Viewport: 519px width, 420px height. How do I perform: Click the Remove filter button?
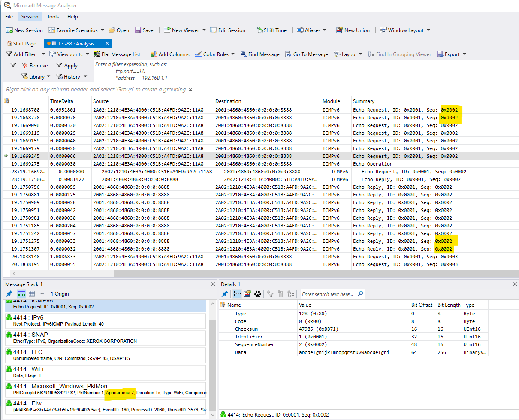coord(35,66)
